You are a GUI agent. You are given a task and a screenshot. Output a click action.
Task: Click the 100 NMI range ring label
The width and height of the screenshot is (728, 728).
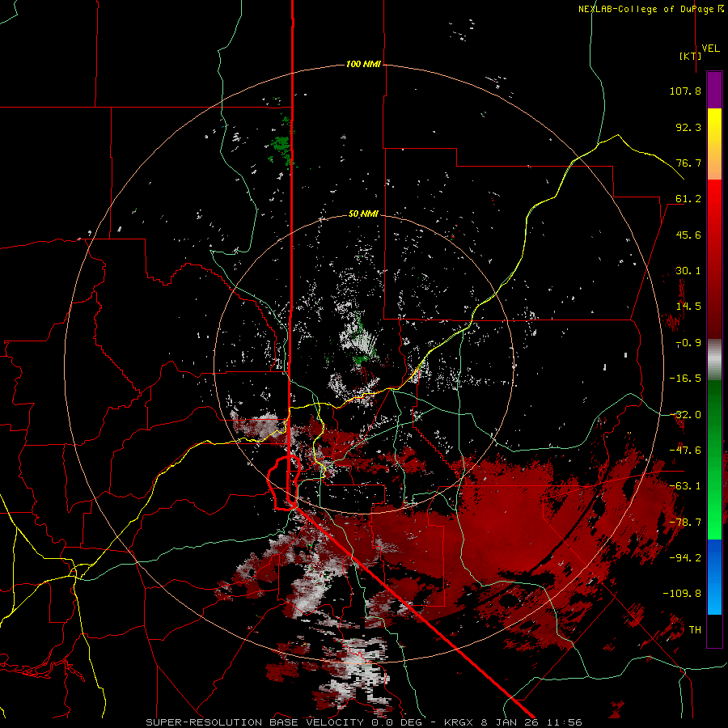363,64
